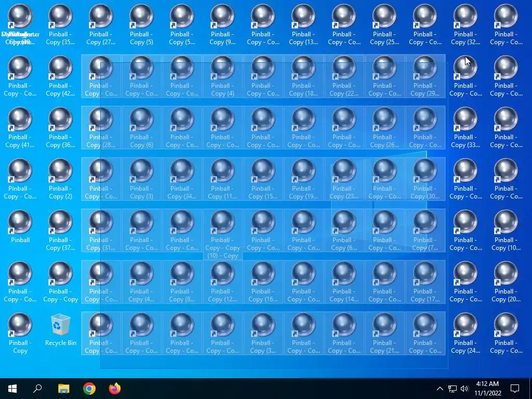Expand the hidden system tray icons chevron
Viewport: 532px width, 399px height.
tap(440, 389)
